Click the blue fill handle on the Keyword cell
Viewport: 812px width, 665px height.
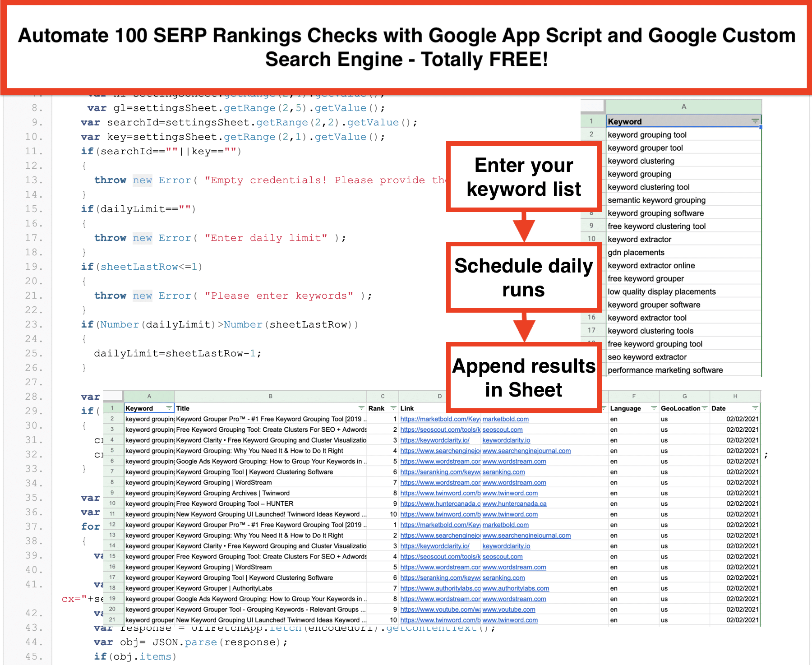pos(761,127)
